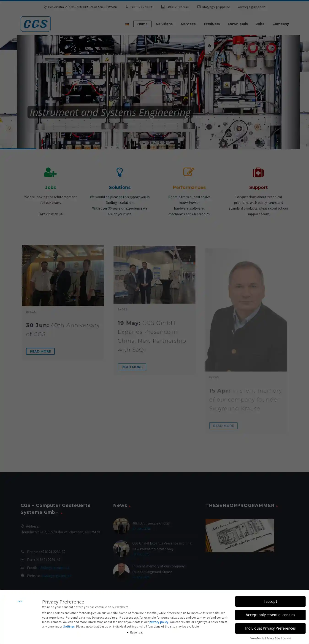
Task: Open the THESENSORPROGRAMMER thumbnail image
Action: (240, 535)
